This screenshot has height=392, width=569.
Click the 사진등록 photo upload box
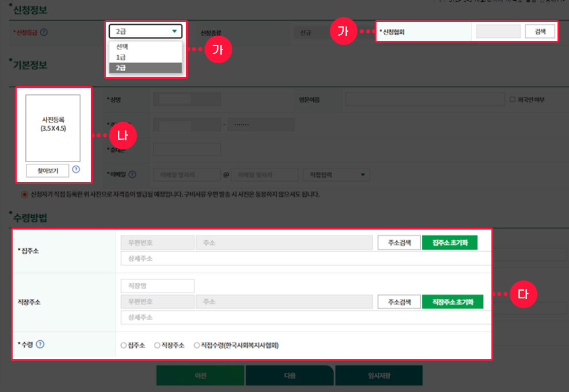(x=53, y=126)
